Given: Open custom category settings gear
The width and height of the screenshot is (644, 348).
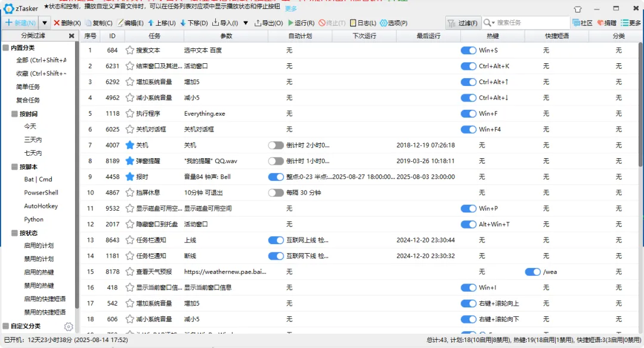Looking at the screenshot, I should point(69,327).
